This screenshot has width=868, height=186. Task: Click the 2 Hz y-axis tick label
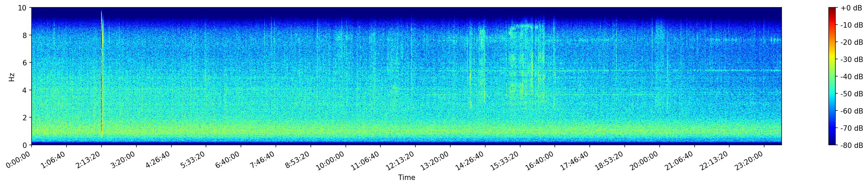(x=25, y=118)
